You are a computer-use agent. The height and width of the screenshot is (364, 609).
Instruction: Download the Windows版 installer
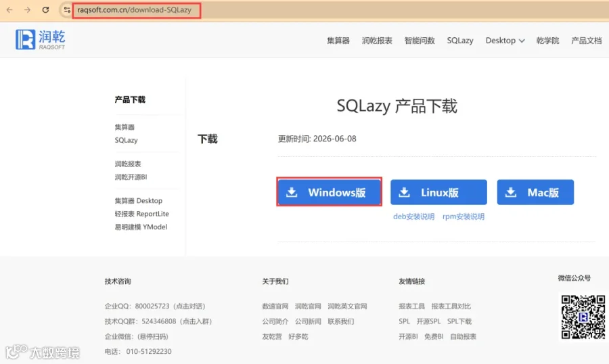[329, 192]
